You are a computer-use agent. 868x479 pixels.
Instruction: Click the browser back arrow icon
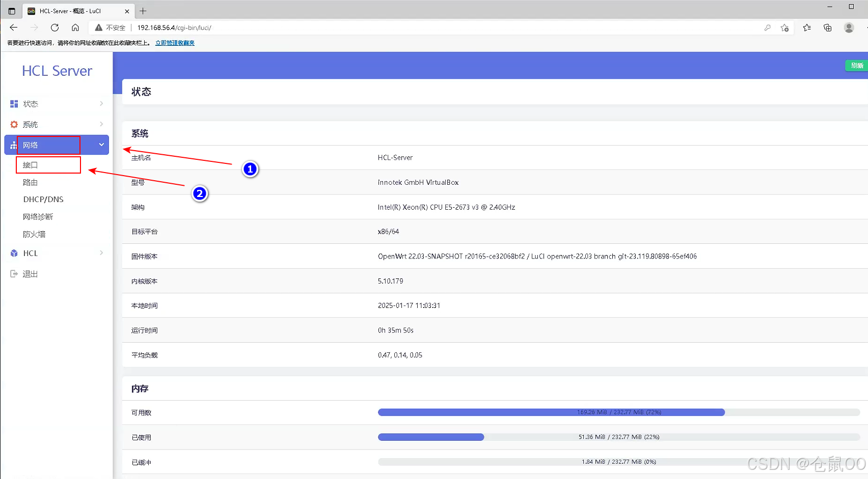[13, 27]
